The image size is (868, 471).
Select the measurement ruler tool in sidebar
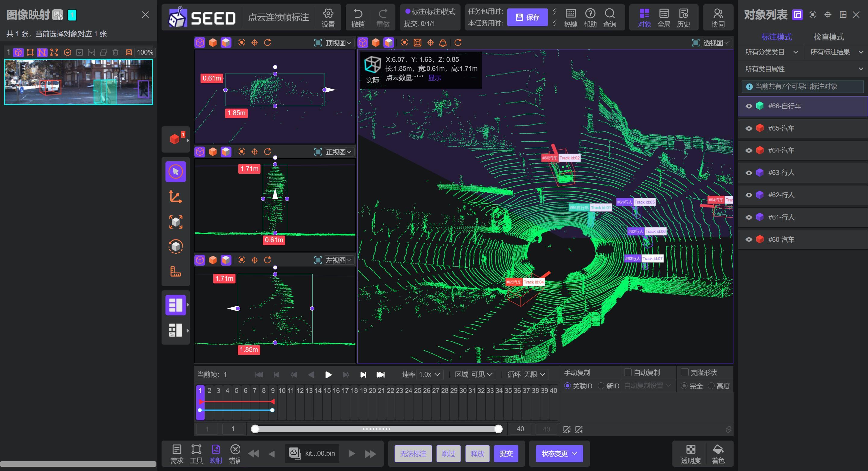pos(175,271)
